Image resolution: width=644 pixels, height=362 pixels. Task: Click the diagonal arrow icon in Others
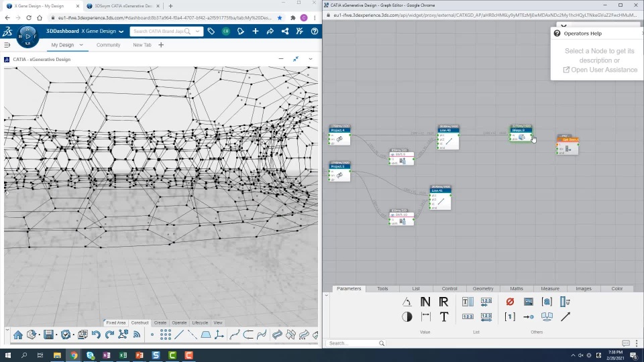566,316
